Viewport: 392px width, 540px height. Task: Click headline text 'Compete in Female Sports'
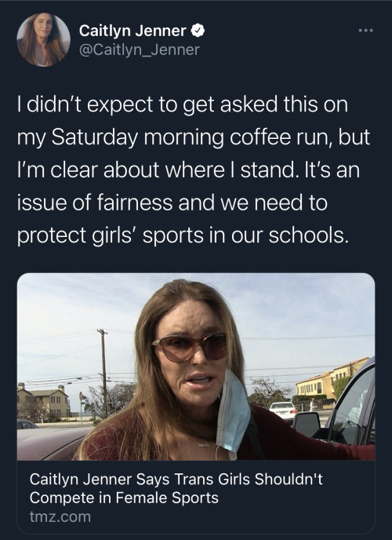click(124, 498)
